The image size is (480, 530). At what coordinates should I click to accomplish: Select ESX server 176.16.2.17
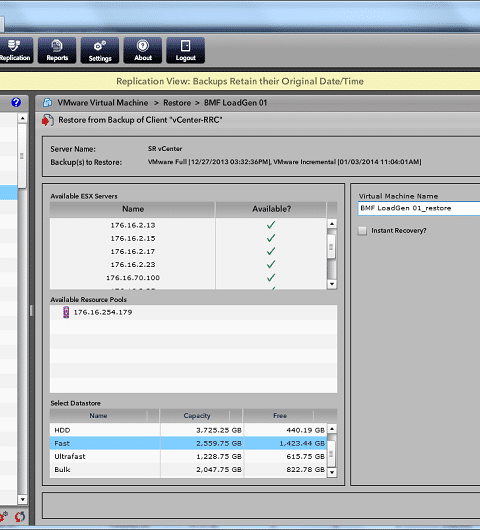tap(133, 251)
